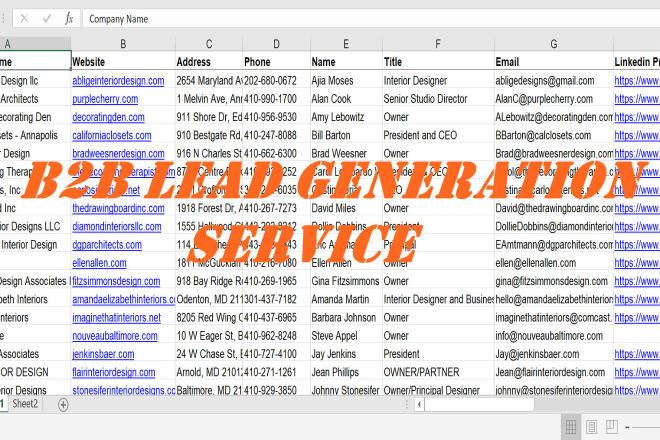Open the fitzsimmonsdesign.com link

tap(116, 281)
